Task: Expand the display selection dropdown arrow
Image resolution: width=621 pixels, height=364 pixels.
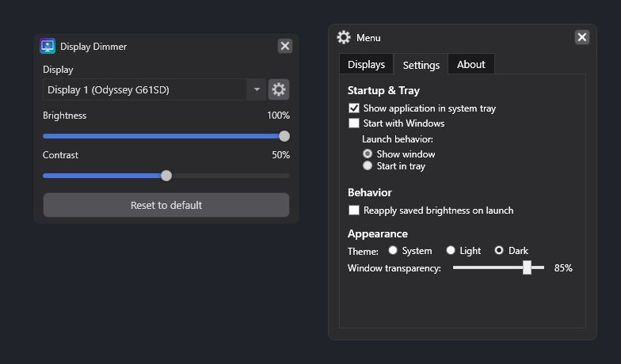Action: [257, 89]
